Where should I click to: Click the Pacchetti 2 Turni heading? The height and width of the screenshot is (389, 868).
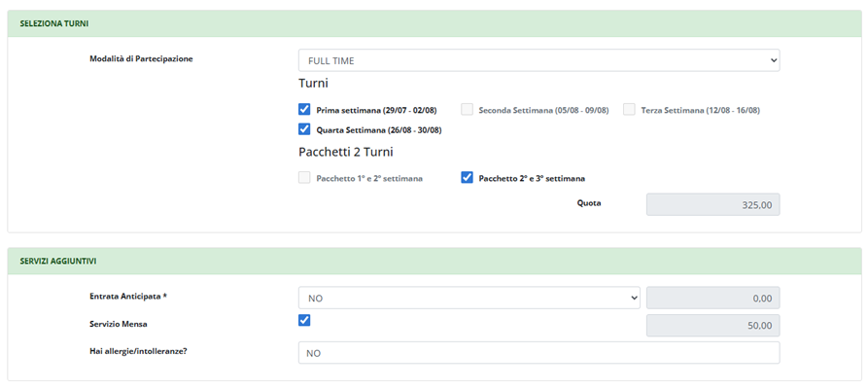(x=347, y=152)
